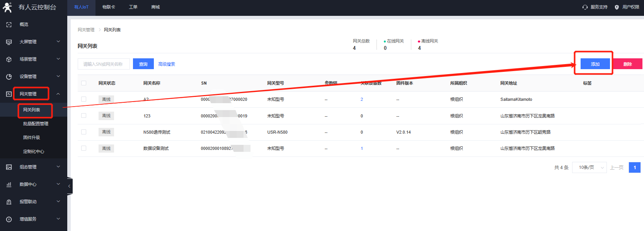
Task: Open the 10条/页 page size dropdown
Action: coord(589,167)
